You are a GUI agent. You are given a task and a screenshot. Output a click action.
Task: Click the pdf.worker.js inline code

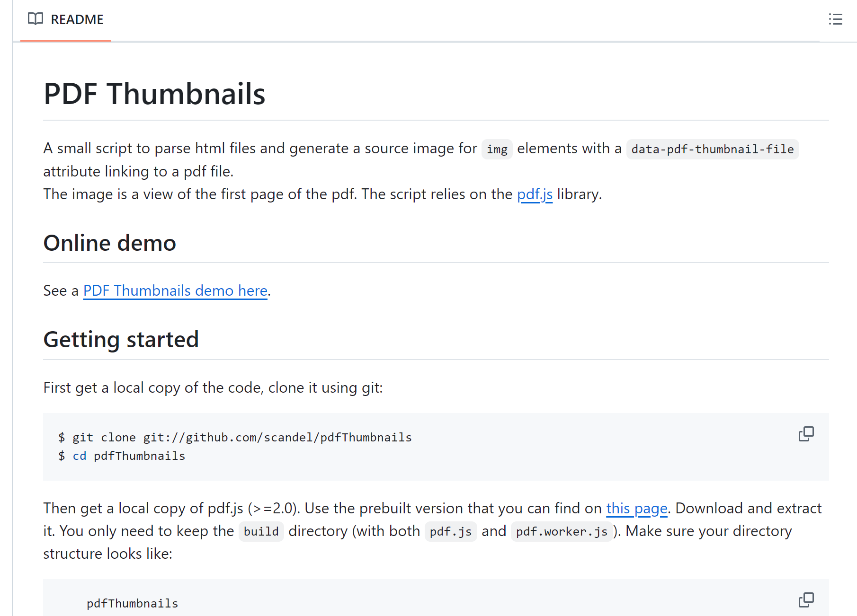coord(562,531)
